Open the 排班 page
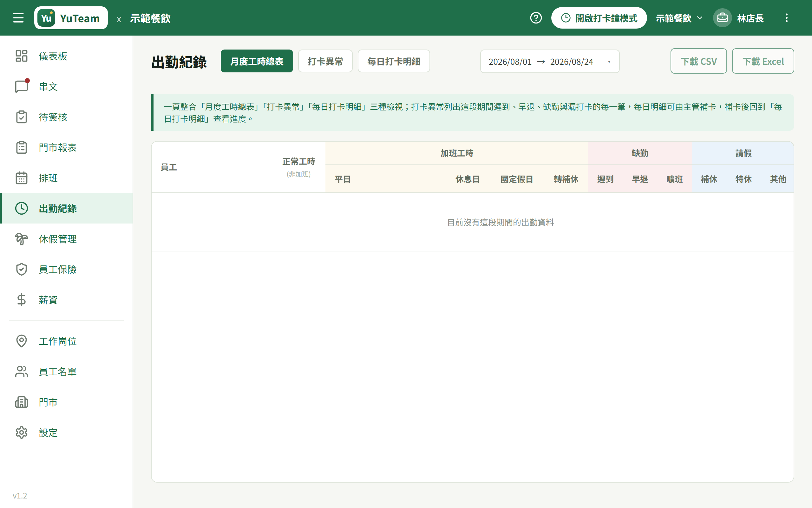Viewport: 812px width, 508px height. [66, 178]
